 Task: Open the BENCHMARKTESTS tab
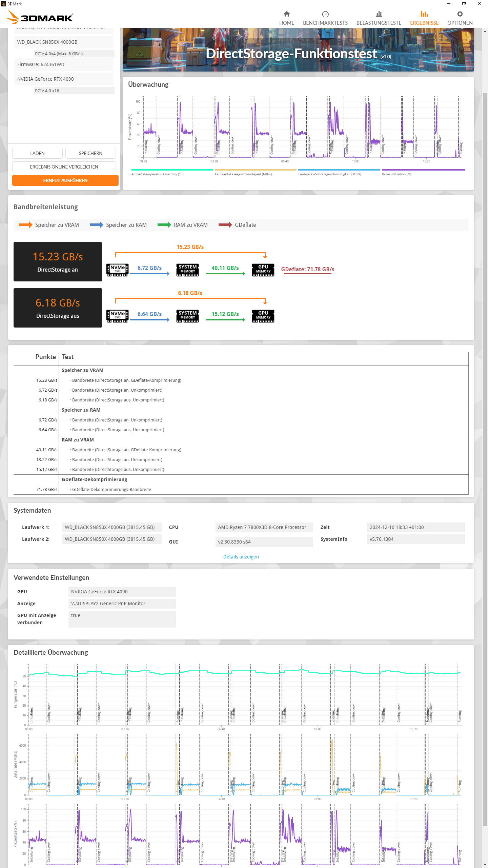325,18
